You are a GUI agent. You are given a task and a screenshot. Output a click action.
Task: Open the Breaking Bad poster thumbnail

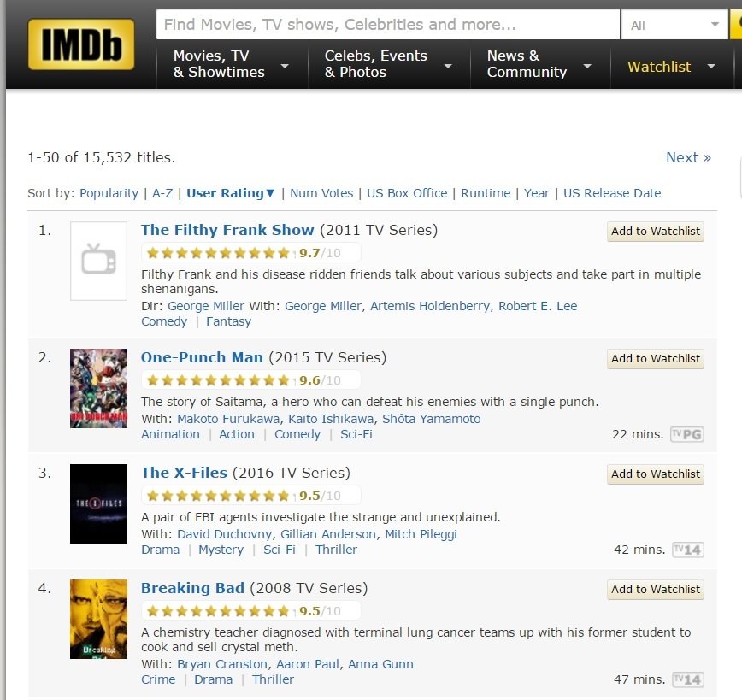pos(98,619)
